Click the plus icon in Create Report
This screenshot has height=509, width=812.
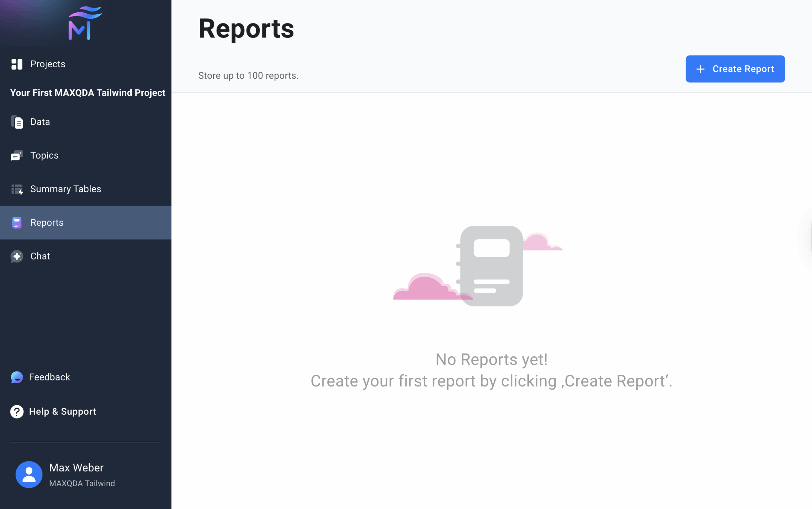[700, 69]
